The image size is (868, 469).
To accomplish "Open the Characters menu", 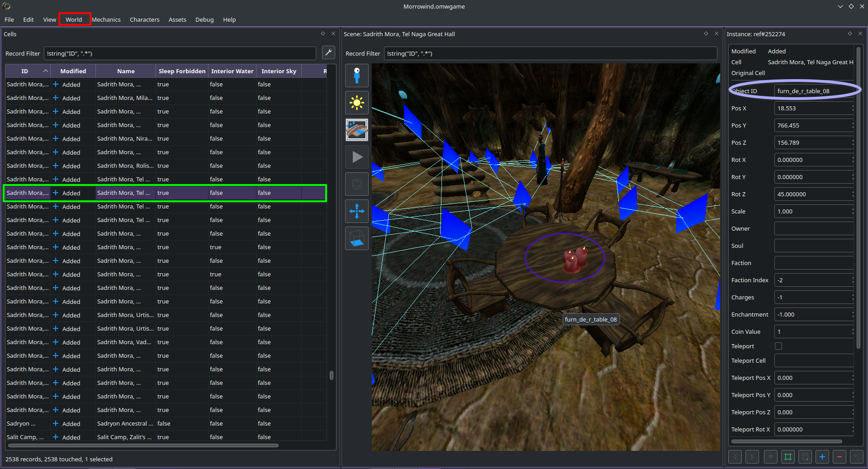I will pos(145,19).
